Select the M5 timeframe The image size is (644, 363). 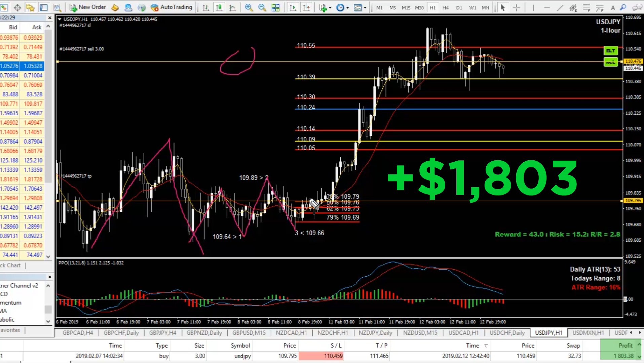pyautogui.click(x=392, y=7)
